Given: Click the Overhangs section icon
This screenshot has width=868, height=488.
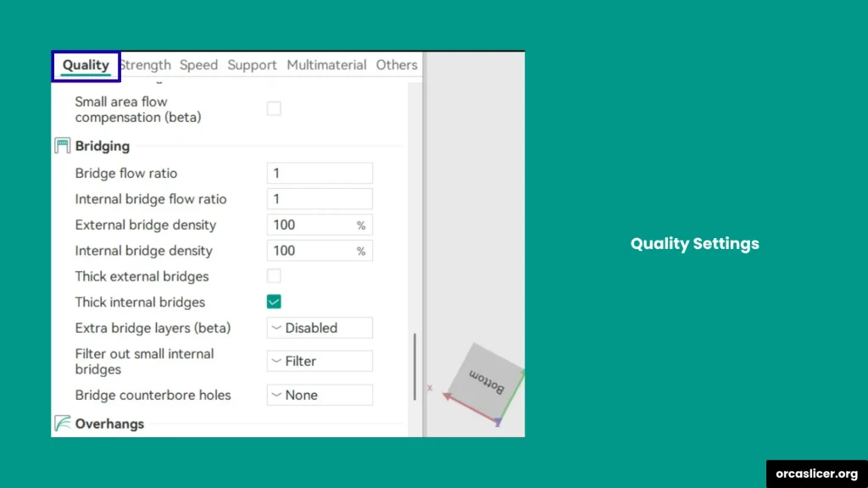Looking at the screenshot, I should click(x=62, y=424).
